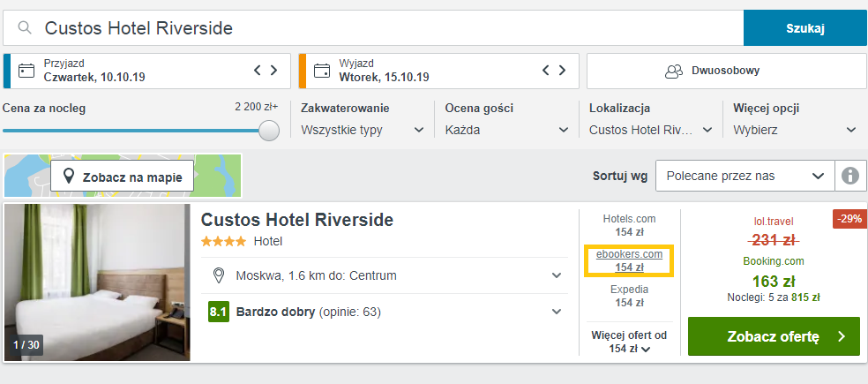The height and width of the screenshot is (384, 868).
Task: Open the Więcej opcji Wybierz dropdown
Action: point(795,131)
